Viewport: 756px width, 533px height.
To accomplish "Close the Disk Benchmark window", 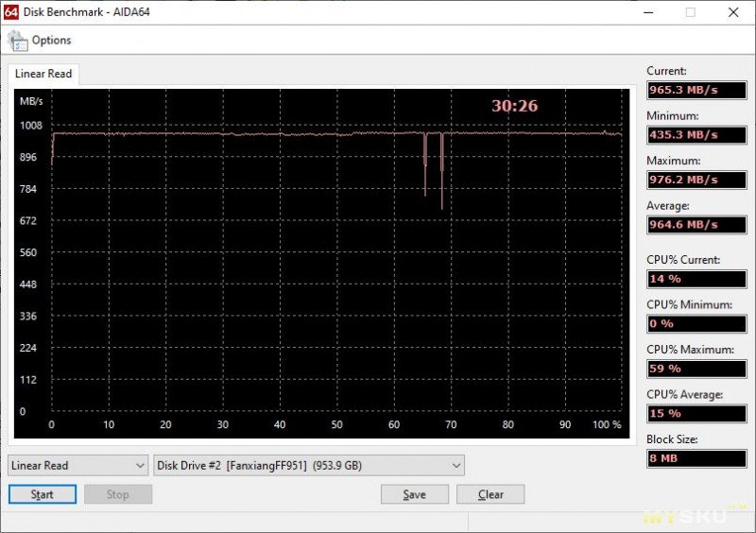I will point(733,12).
